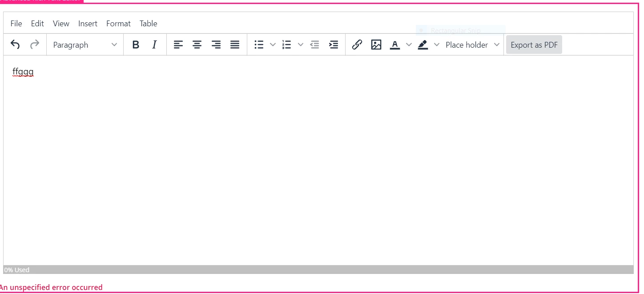This screenshot has height=294, width=644.
Task: Open the Insert menu
Action: [x=88, y=24]
